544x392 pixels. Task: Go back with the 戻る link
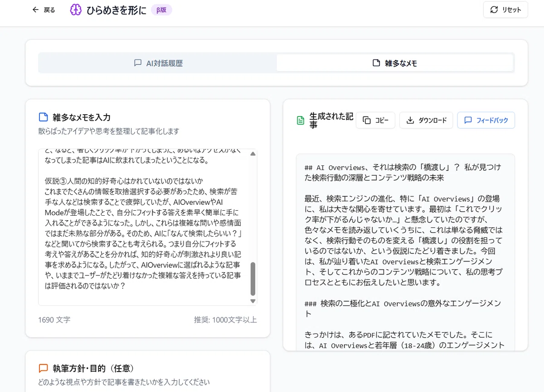[x=44, y=10]
